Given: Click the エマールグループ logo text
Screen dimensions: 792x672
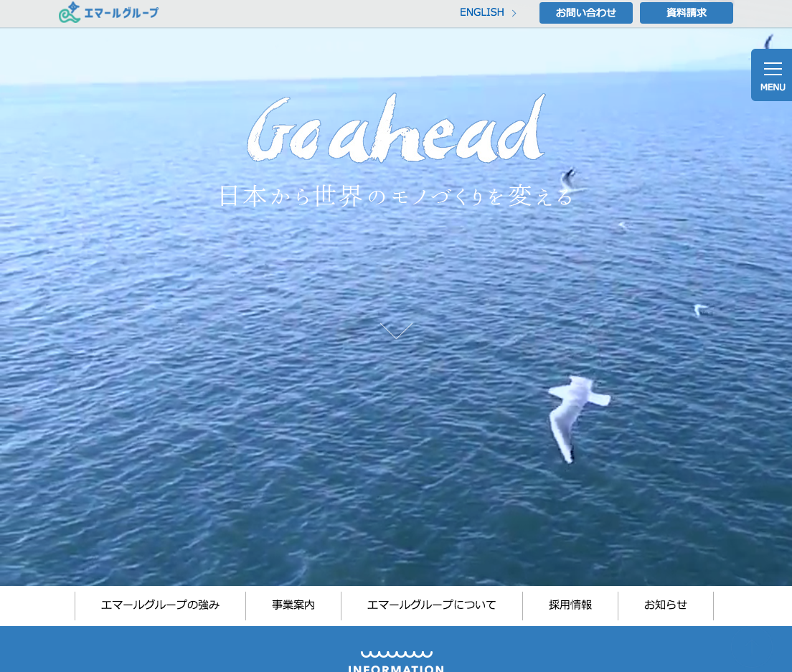Looking at the screenshot, I should point(121,13).
